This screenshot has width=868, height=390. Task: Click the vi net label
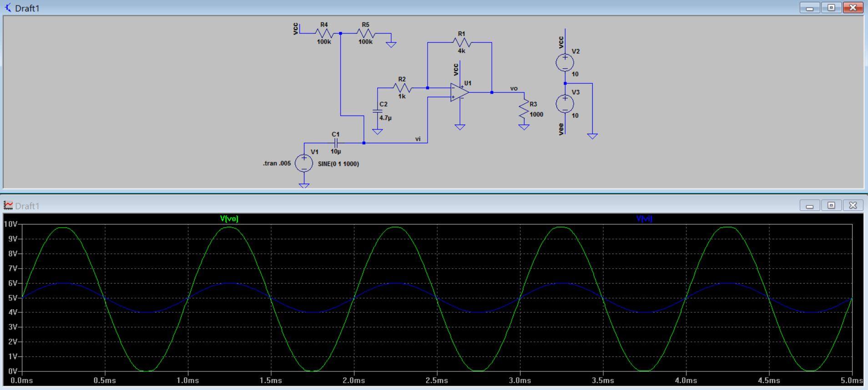click(x=418, y=139)
